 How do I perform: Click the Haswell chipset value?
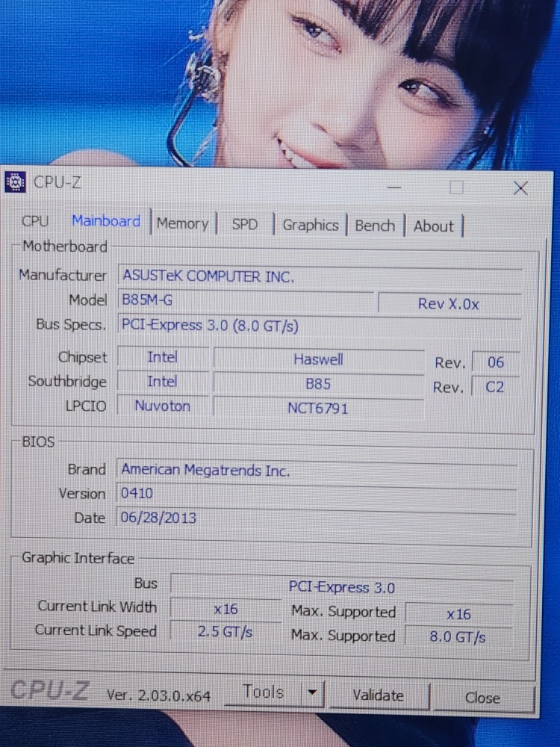(319, 359)
